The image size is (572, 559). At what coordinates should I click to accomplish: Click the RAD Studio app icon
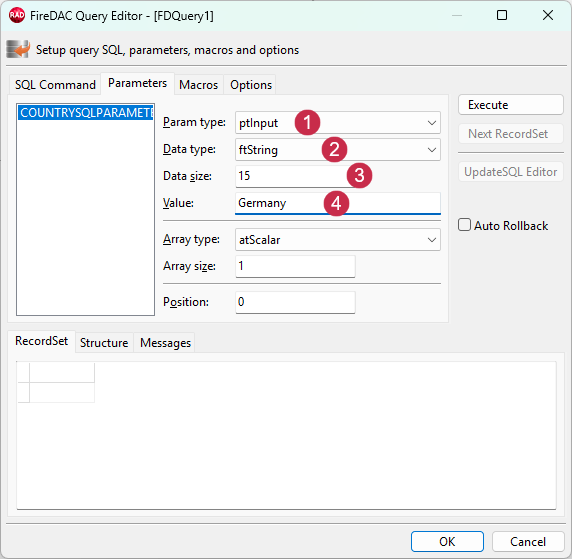(17, 15)
